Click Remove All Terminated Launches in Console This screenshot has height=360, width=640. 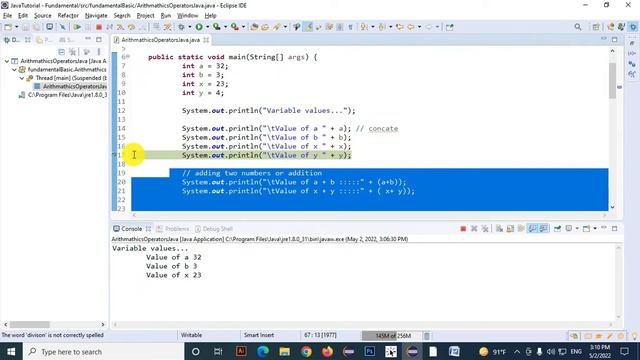point(484,229)
